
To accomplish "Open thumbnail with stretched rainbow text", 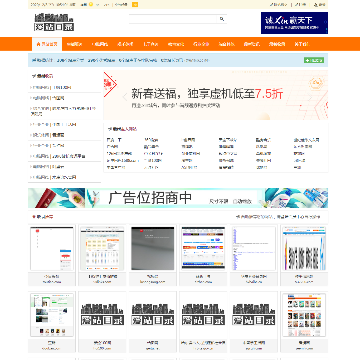I will [304, 248].
